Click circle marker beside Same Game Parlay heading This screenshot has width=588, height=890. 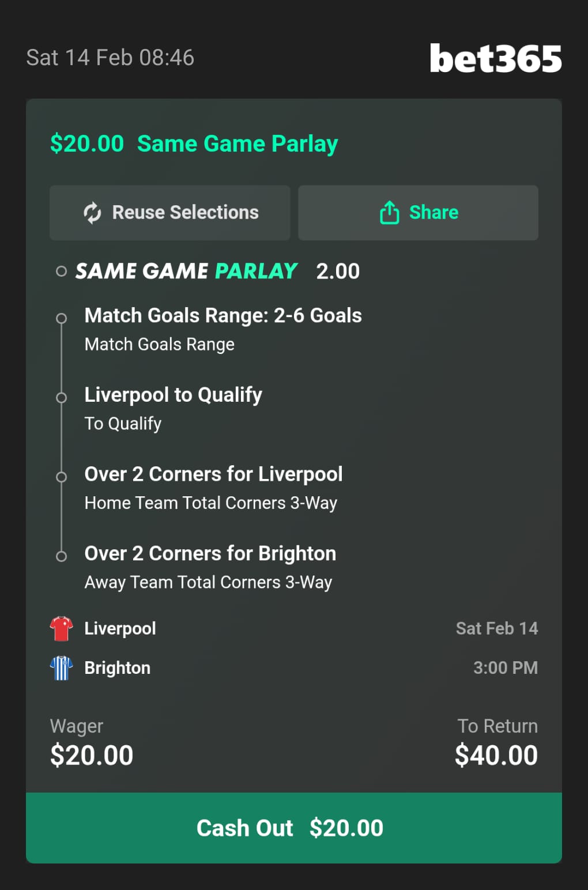click(61, 271)
